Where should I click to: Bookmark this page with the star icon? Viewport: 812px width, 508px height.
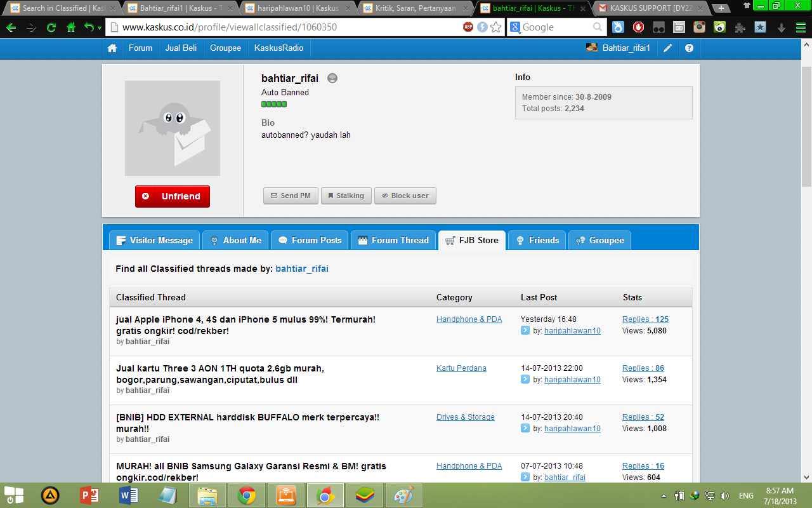pyautogui.click(x=496, y=27)
